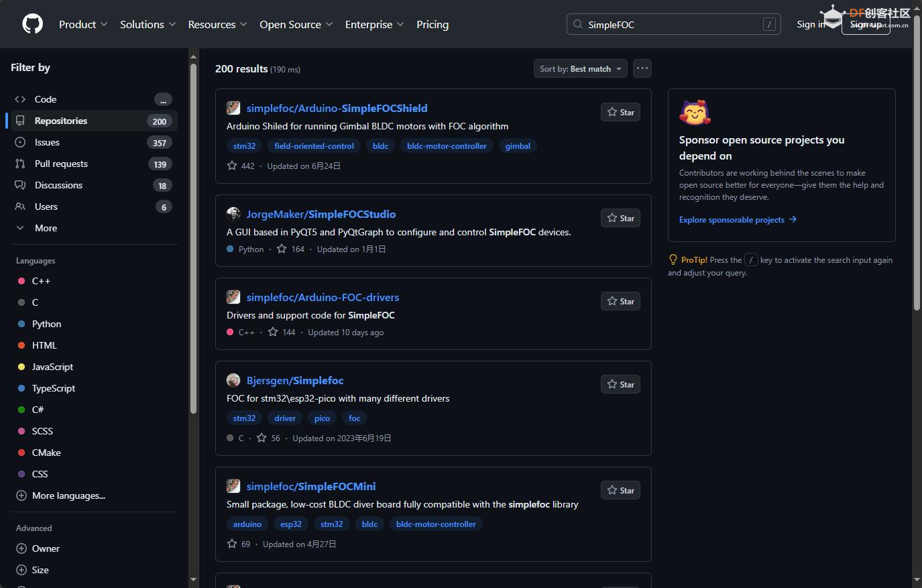
Task: Click the gimbal topic tag
Action: [518, 145]
